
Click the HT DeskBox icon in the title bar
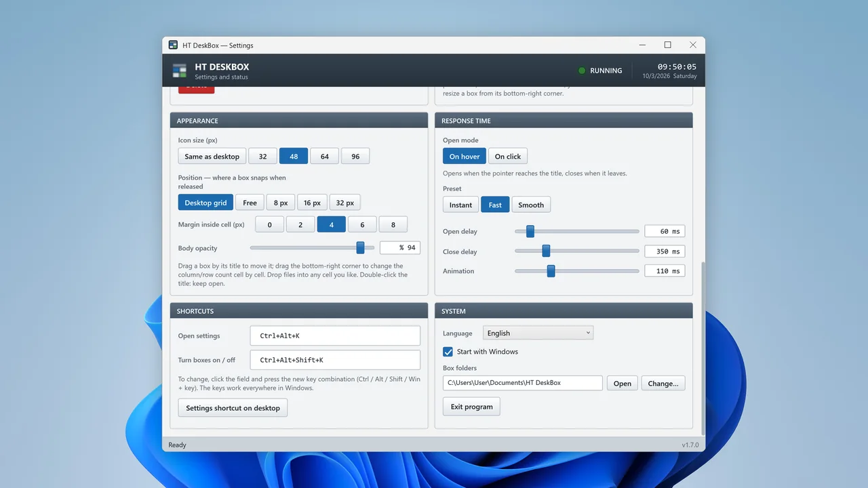(x=173, y=45)
